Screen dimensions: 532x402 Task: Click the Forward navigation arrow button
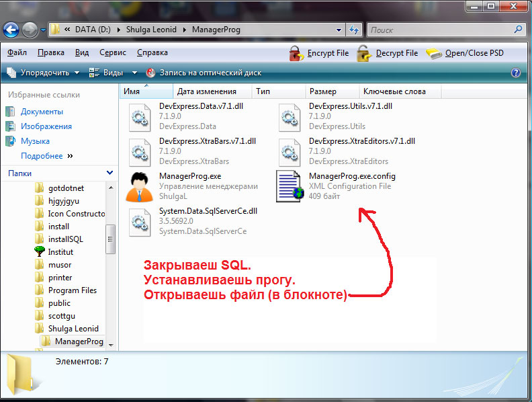pos(30,30)
